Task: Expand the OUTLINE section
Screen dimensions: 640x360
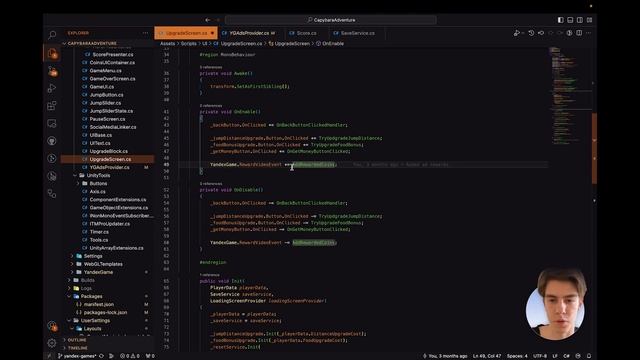Action: tap(77, 340)
